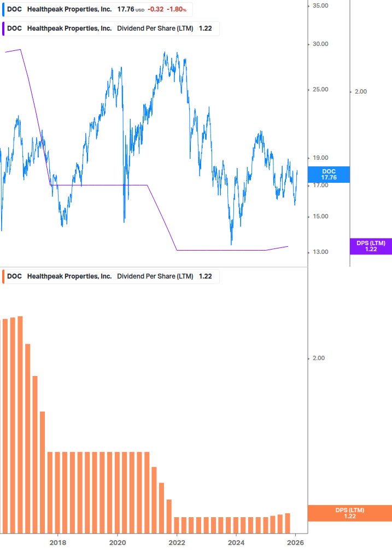The height and width of the screenshot is (550, 392).
Task: Click the tallest orange dividend bar near 2017
Action: [x=20, y=425]
